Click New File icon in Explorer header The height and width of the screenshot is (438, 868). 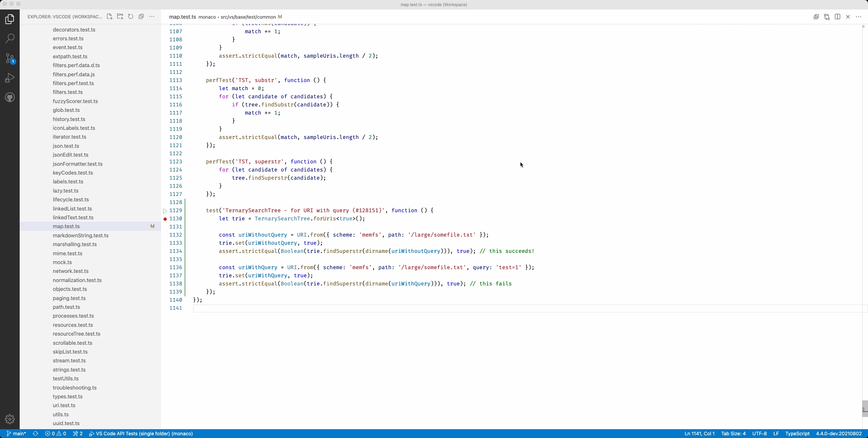109,17
